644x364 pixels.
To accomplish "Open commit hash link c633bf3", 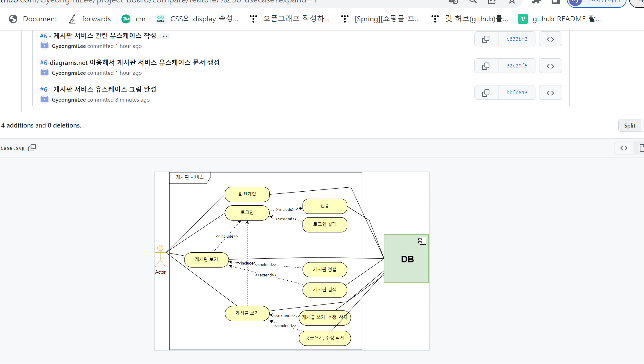I will pyautogui.click(x=517, y=39).
